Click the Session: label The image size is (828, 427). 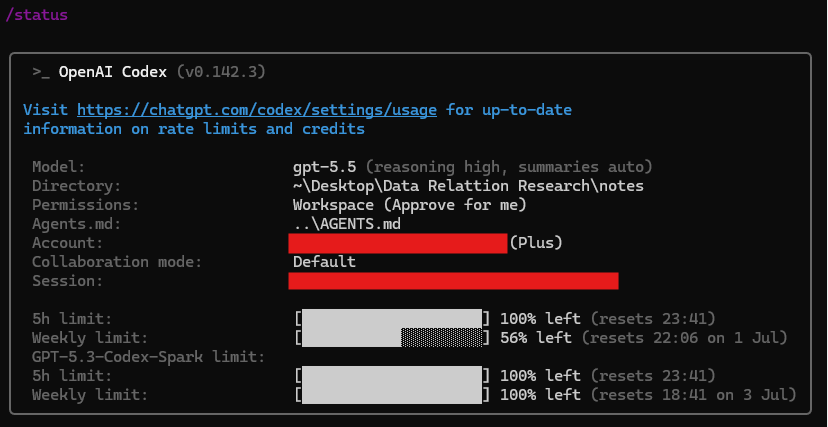68,281
